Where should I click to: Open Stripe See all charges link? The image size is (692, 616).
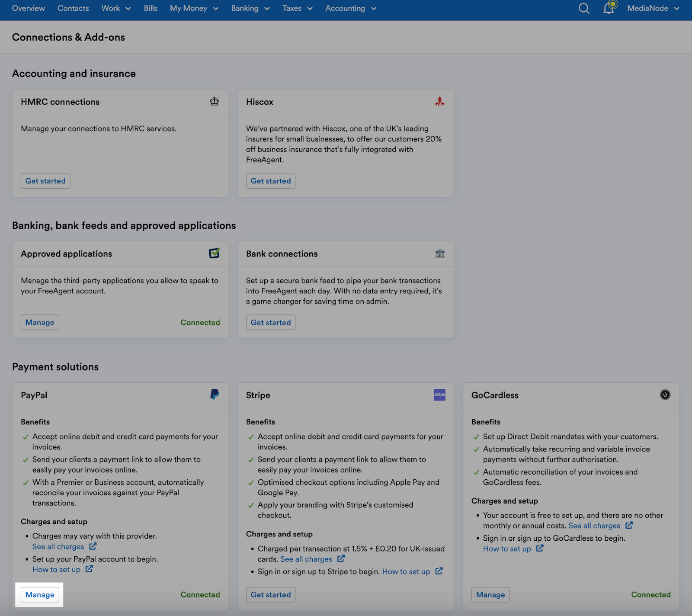pos(306,559)
